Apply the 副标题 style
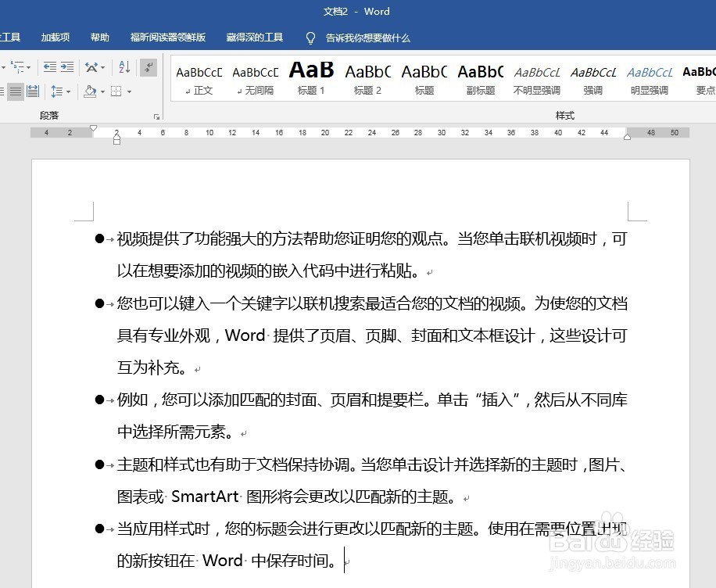716x588 pixels. [481, 80]
